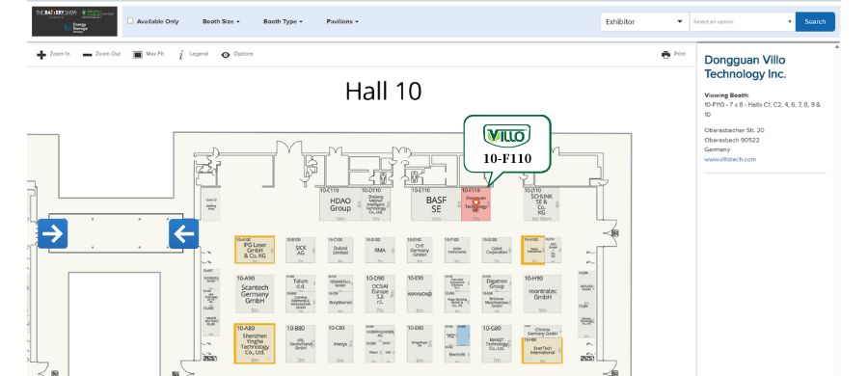Click the Max Fit icon

point(138,54)
